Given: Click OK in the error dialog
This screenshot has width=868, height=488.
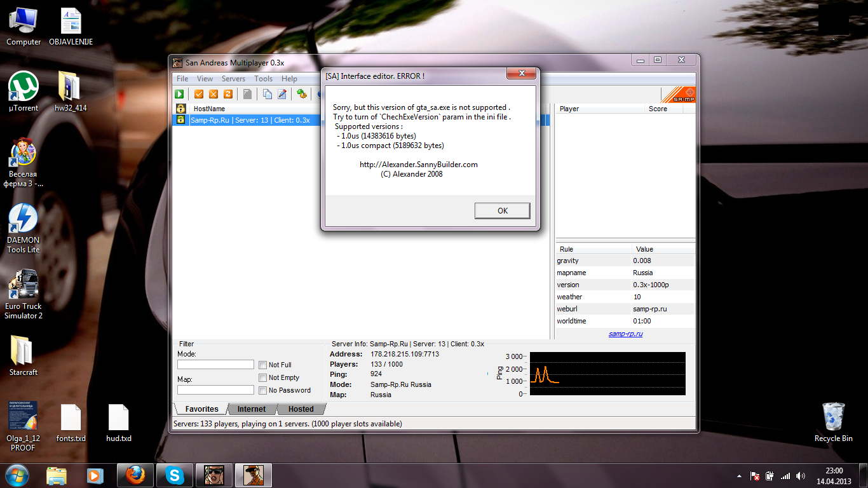Looking at the screenshot, I should tap(502, 211).
